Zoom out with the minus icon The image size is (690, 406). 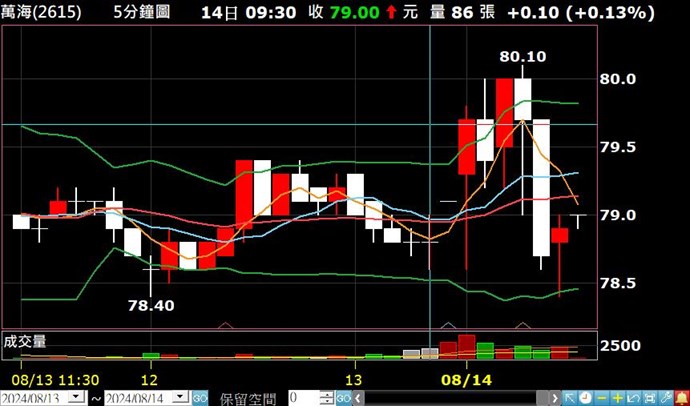click(x=600, y=398)
